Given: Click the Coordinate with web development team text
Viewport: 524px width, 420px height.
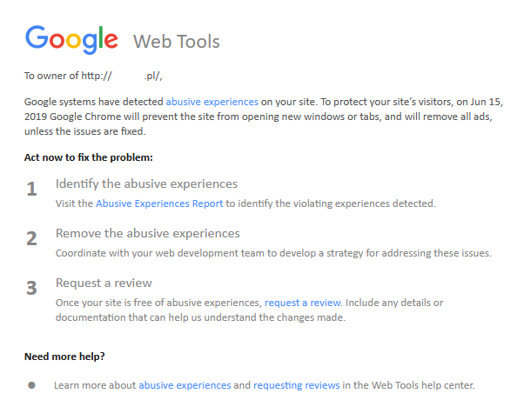Looking at the screenshot, I should 273,253.
